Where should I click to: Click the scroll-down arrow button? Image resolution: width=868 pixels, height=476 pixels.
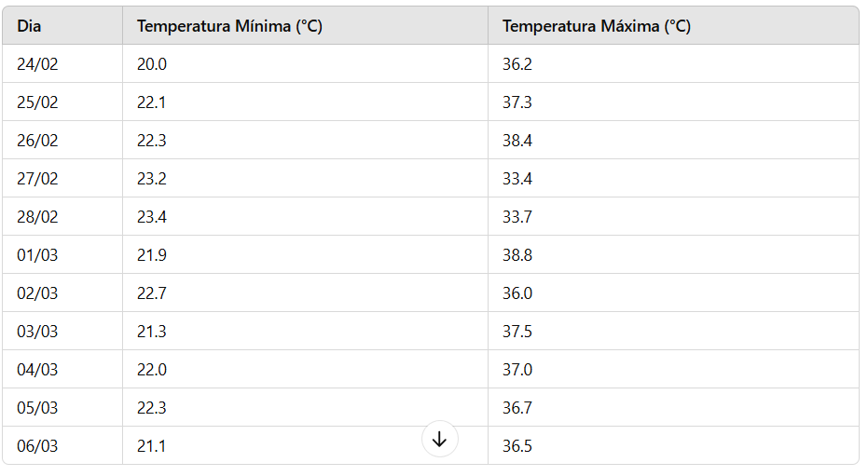tap(439, 440)
